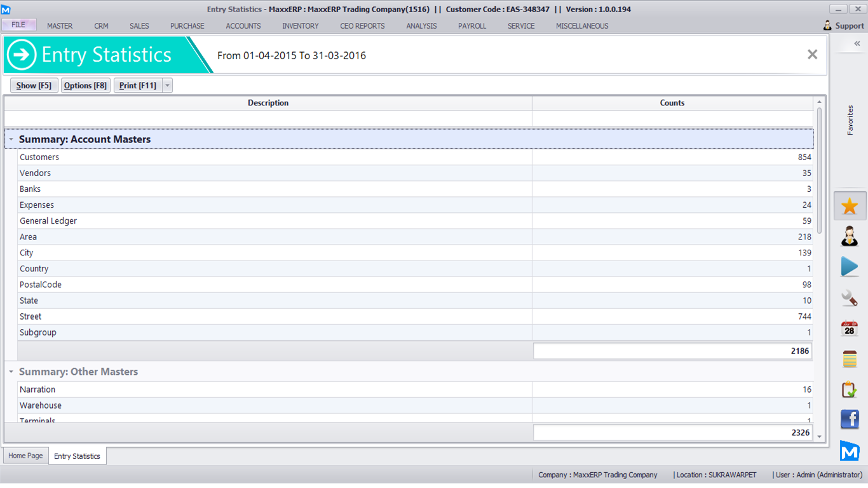Screen dimensions: 868x488
Task: Close the Entry Statistics panel
Action: 812,55
